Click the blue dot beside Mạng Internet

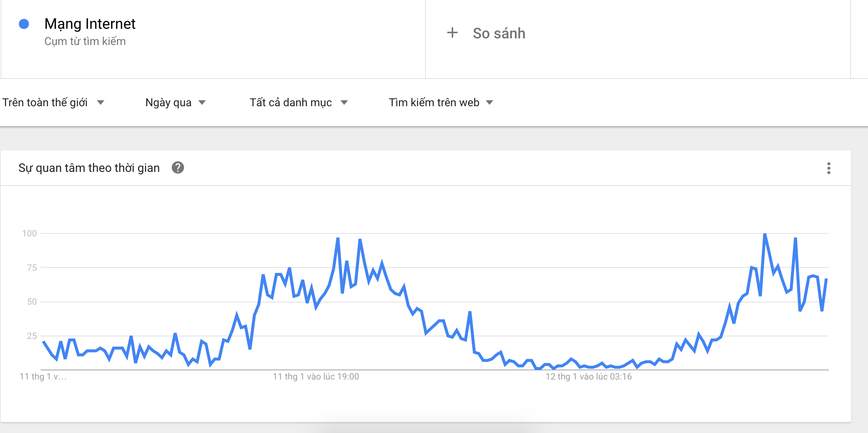(24, 24)
